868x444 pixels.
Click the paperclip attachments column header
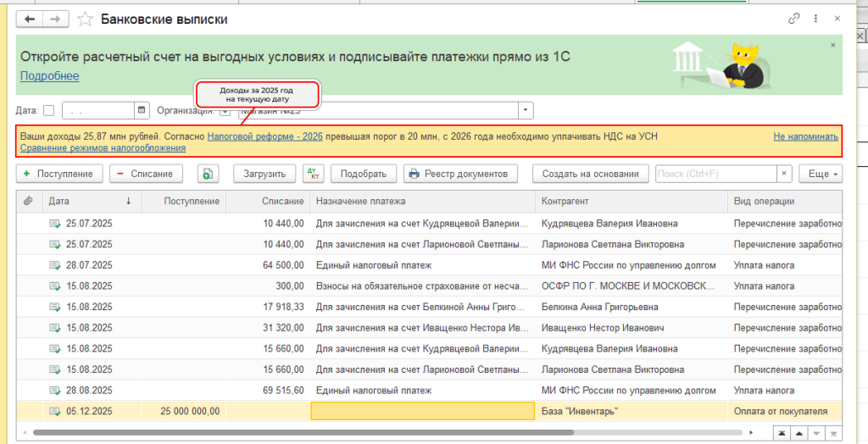tap(28, 202)
